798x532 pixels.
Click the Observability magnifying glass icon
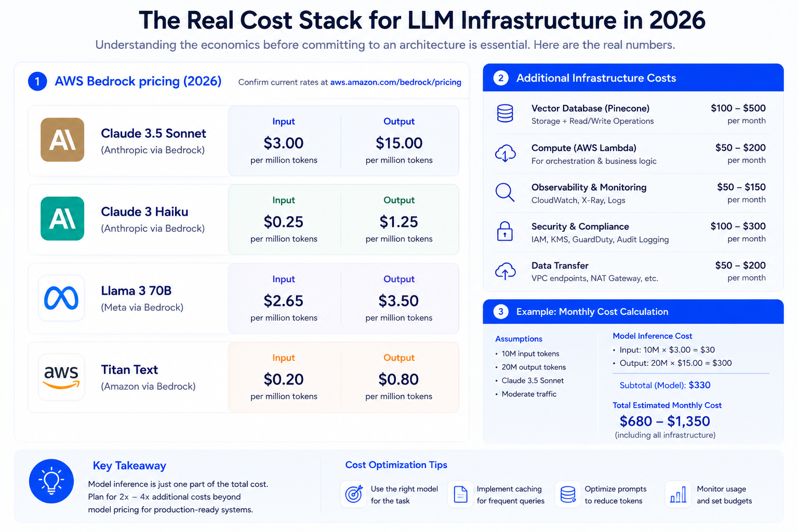click(x=505, y=192)
